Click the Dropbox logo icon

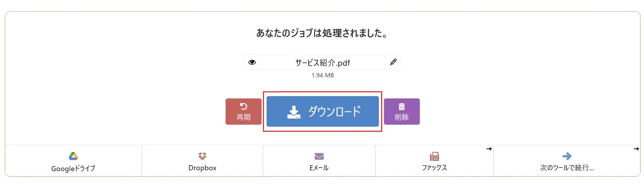coord(202,156)
